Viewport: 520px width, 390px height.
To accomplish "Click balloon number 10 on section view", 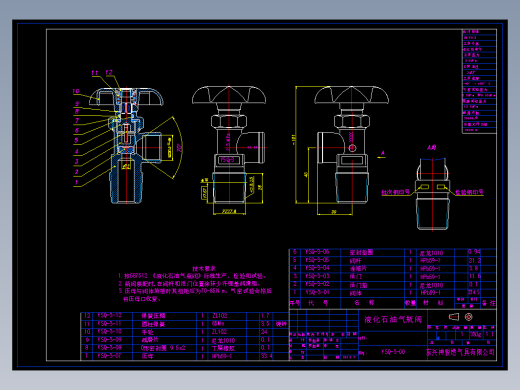I will click(76, 91).
